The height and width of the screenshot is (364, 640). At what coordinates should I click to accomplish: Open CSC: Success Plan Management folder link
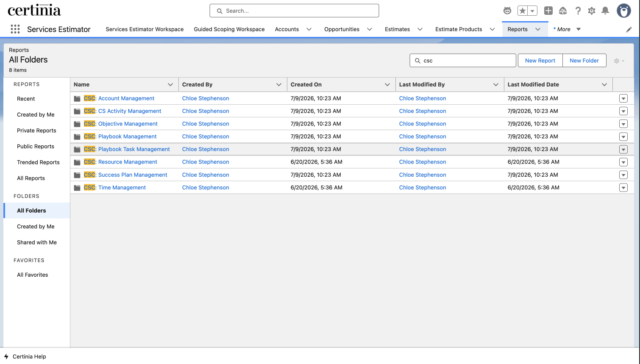[x=125, y=175]
